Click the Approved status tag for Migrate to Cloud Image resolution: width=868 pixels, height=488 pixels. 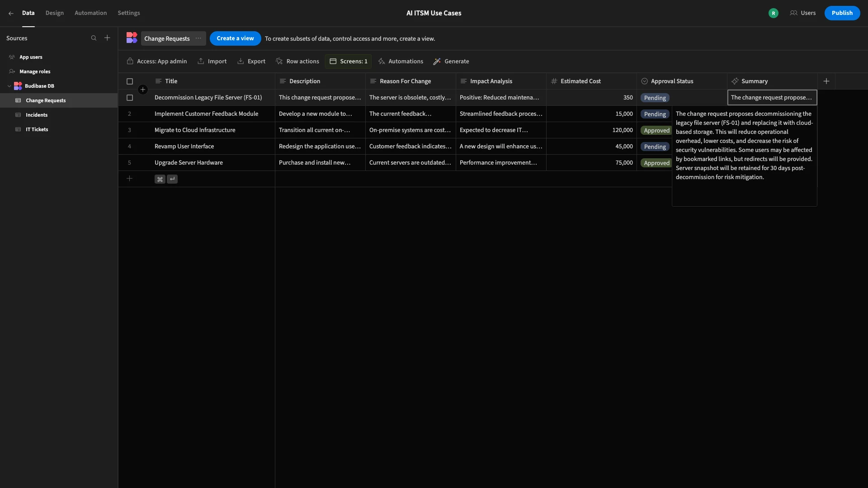click(656, 130)
